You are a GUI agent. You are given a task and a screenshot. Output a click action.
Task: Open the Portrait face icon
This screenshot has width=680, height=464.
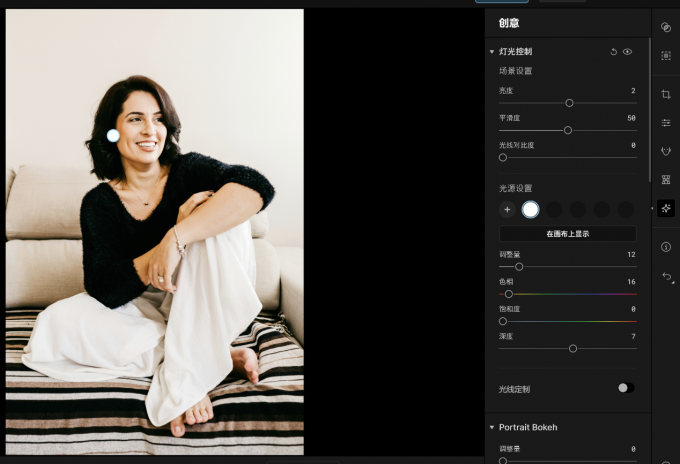tap(666, 151)
